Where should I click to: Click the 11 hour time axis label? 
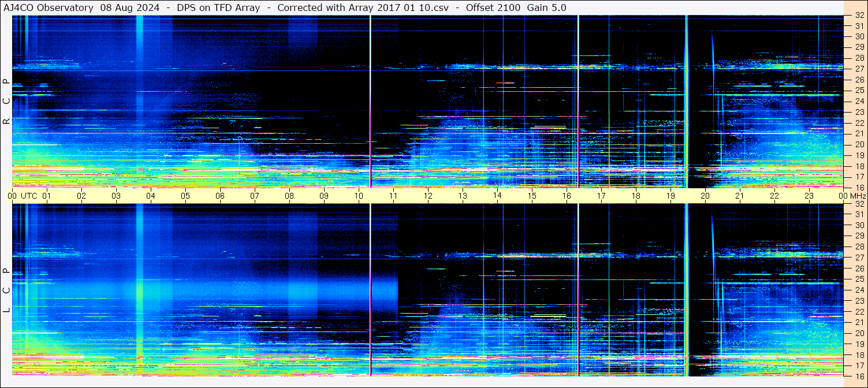[393, 196]
